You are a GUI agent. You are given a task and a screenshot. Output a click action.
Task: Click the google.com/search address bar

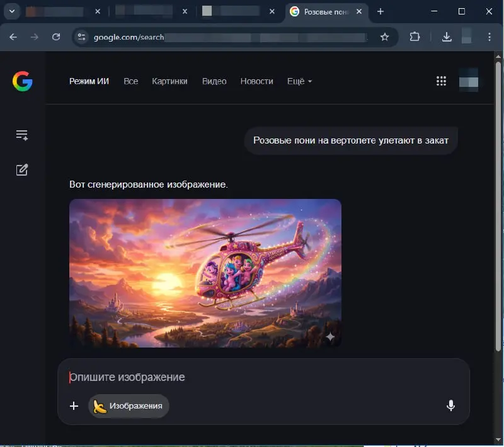234,37
